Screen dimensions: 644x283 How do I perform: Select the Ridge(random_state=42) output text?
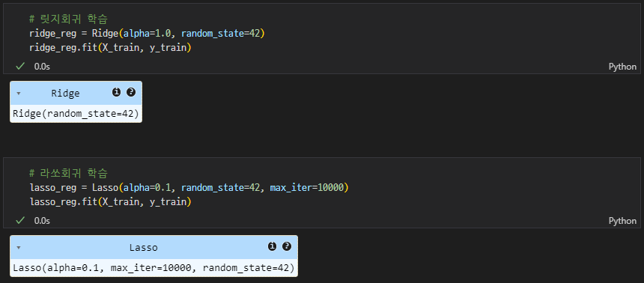76,114
